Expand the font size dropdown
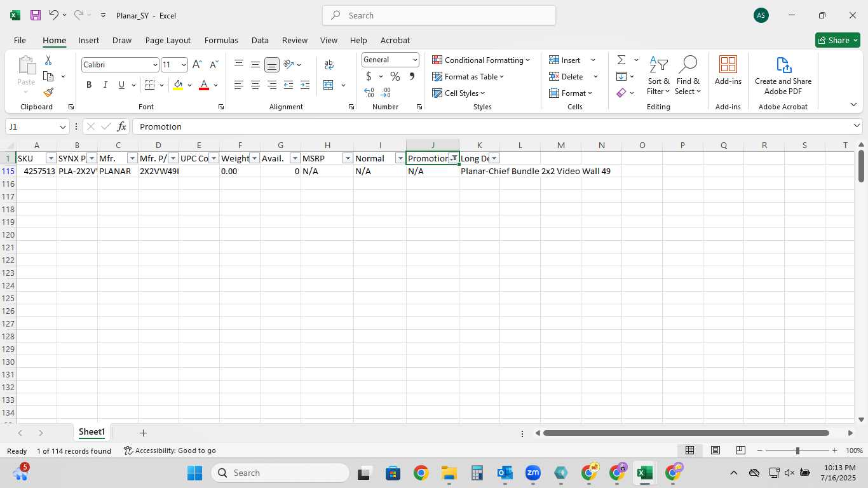The height and width of the screenshot is (488, 868). tap(184, 65)
